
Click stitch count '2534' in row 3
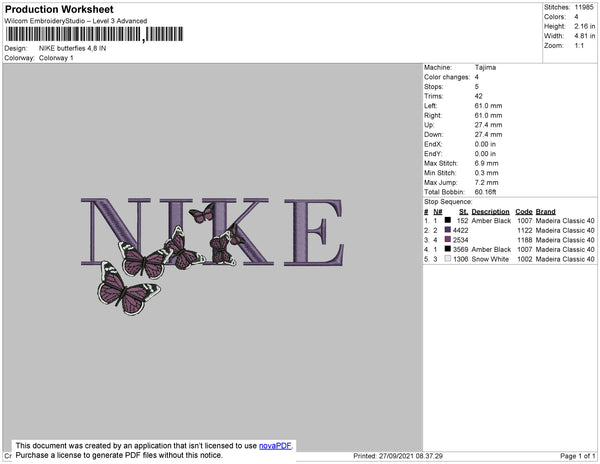(x=460, y=240)
